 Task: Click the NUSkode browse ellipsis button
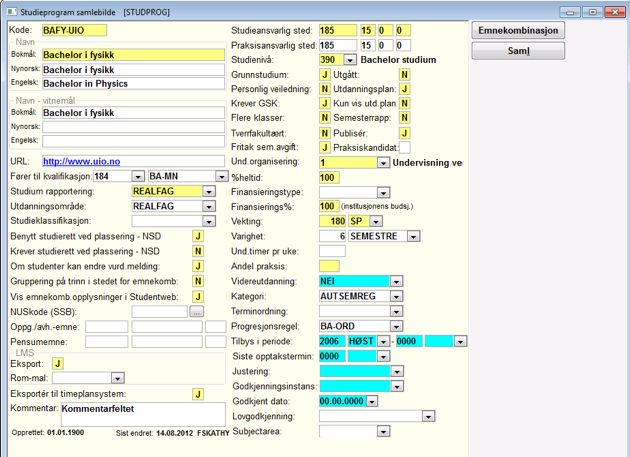click(x=196, y=311)
